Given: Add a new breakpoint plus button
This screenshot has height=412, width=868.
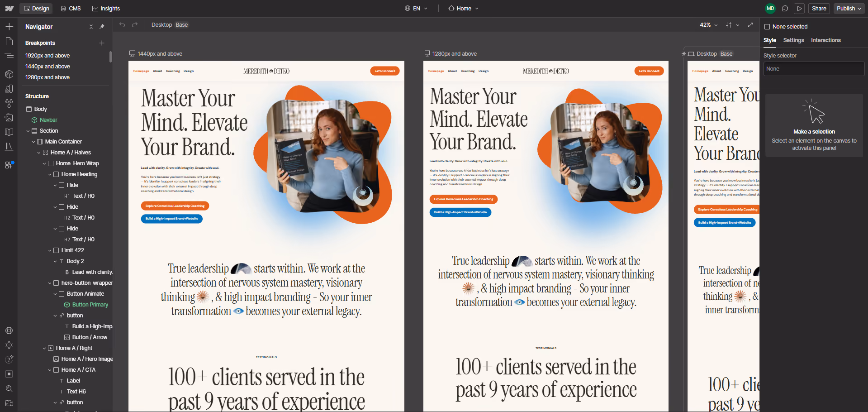Looking at the screenshot, I should (102, 43).
